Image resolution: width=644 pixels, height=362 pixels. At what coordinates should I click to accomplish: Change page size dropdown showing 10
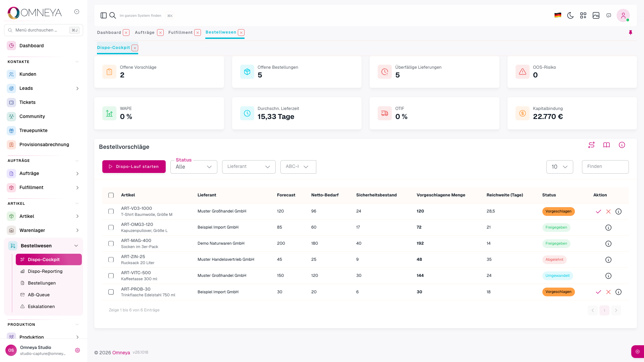click(560, 167)
